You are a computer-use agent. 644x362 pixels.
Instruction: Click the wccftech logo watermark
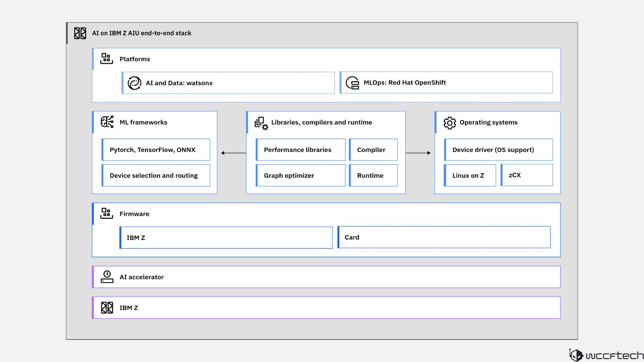tap(606, 355)
